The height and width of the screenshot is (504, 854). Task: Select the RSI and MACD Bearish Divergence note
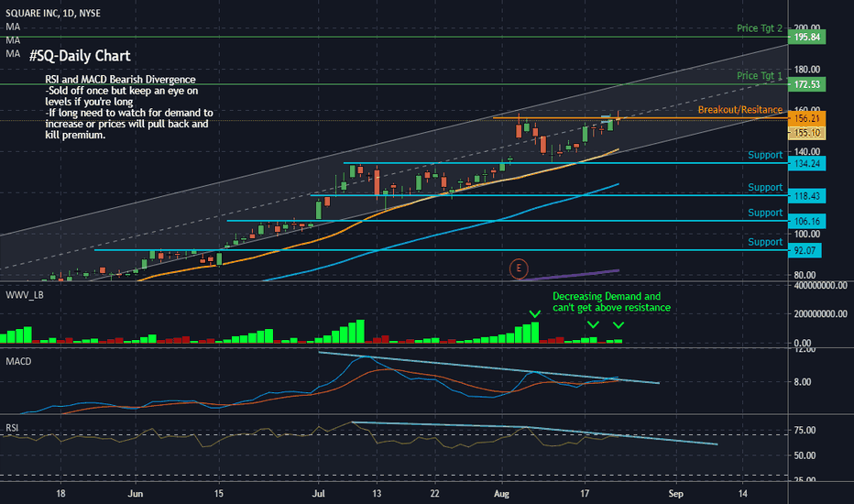129,107
